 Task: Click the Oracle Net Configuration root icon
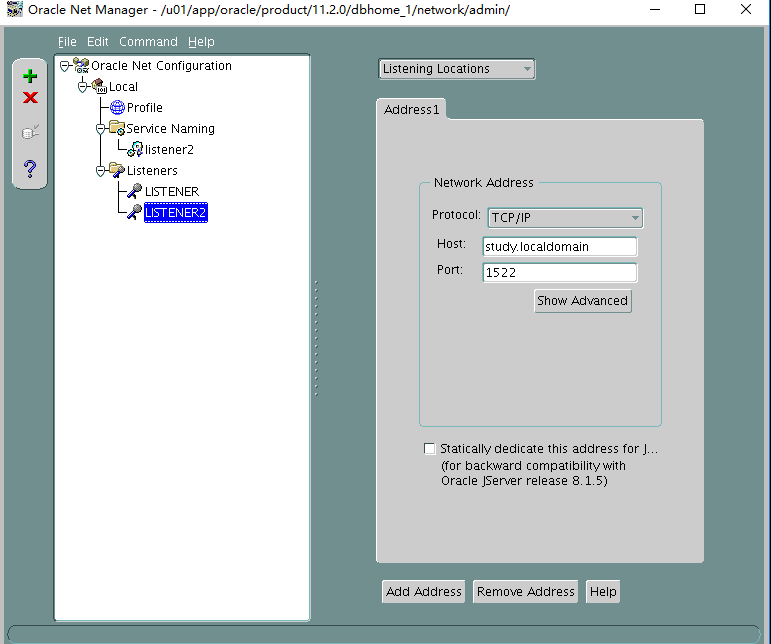click(x=81, y=65)
